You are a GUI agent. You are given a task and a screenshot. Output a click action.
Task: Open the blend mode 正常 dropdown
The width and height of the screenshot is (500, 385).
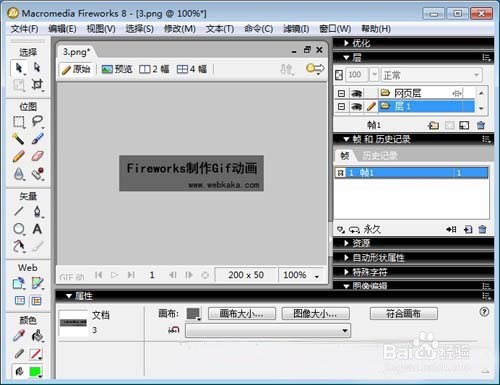click(431, 75)
